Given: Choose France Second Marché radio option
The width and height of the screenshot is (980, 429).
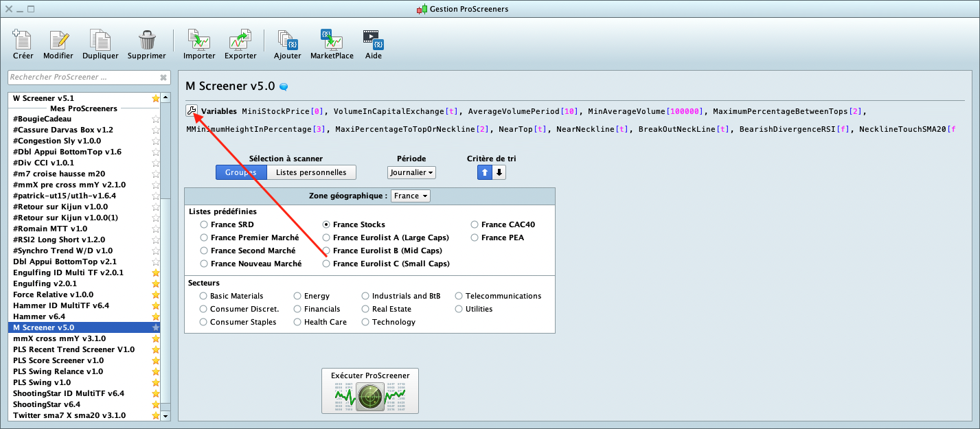Looking at the screenshot, I should click(203, 251).
